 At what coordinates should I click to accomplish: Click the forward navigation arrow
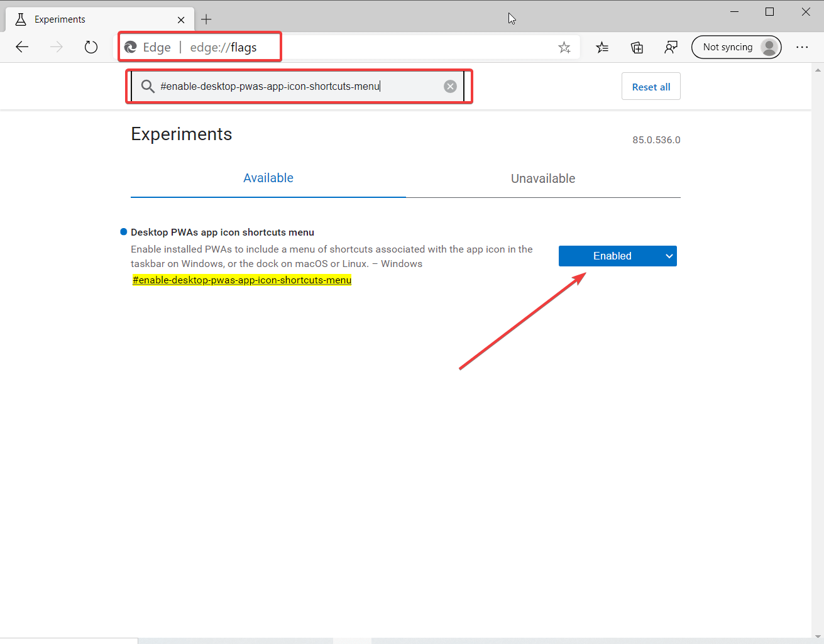coord(57,47)
